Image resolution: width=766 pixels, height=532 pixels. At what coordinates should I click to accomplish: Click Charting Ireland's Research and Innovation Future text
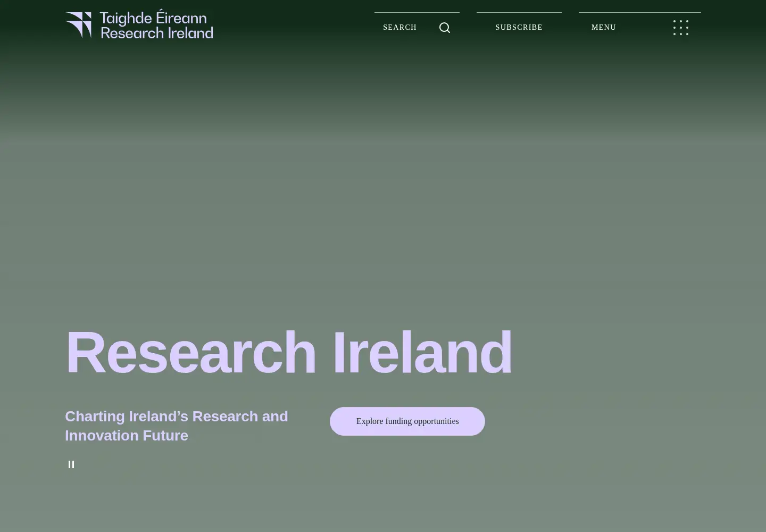[x=177, y=426]
